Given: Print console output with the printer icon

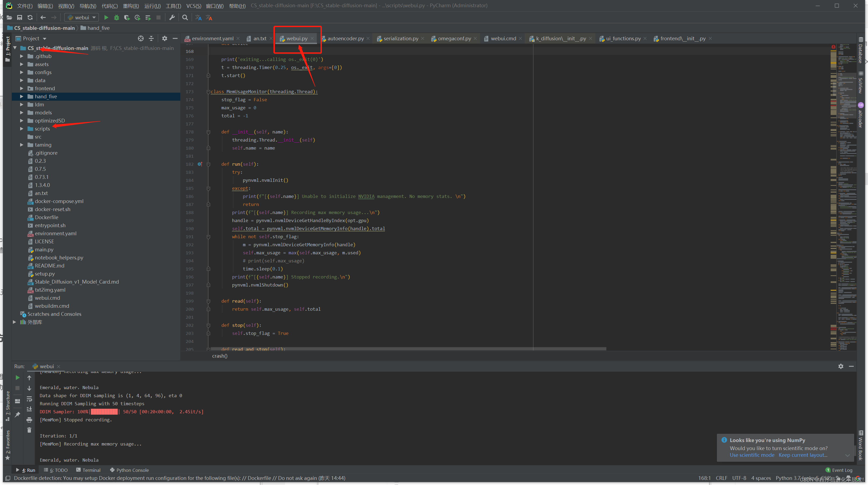Looking at the screenshot, I should click(x=29, y=420).
